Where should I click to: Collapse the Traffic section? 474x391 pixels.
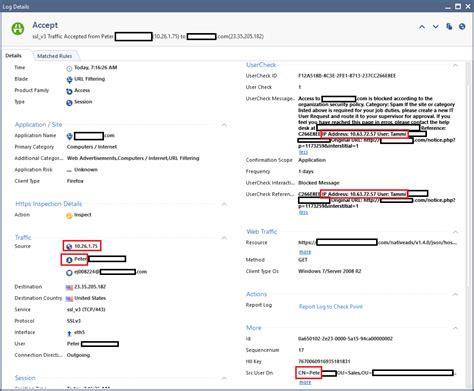pos(224,238)
